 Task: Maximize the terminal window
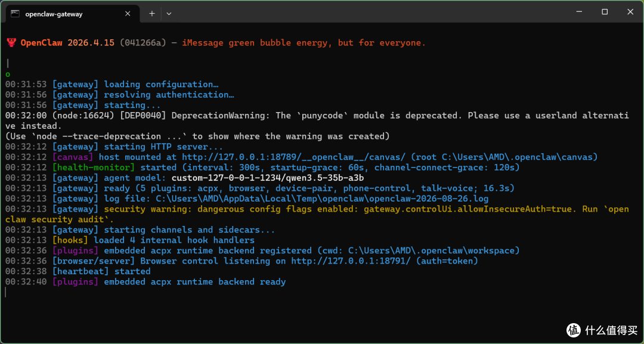(x=605, y=12)
